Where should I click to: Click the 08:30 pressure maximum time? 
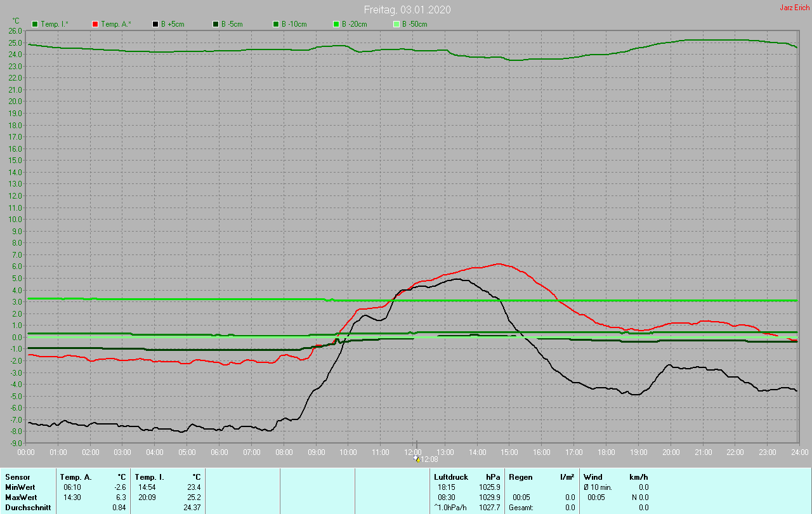coord(447,498)
